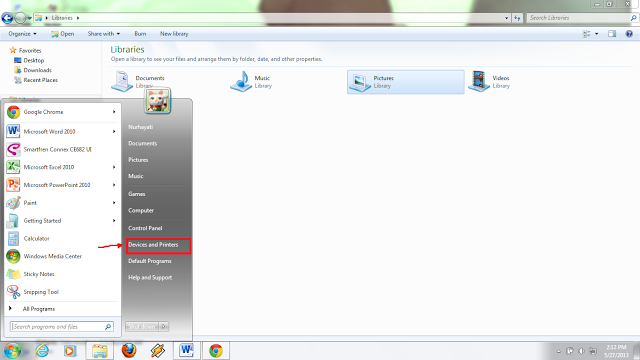The image size is (640, 360).
Task: Open Windows Media Player from taskbar
Action: point(70,351)
